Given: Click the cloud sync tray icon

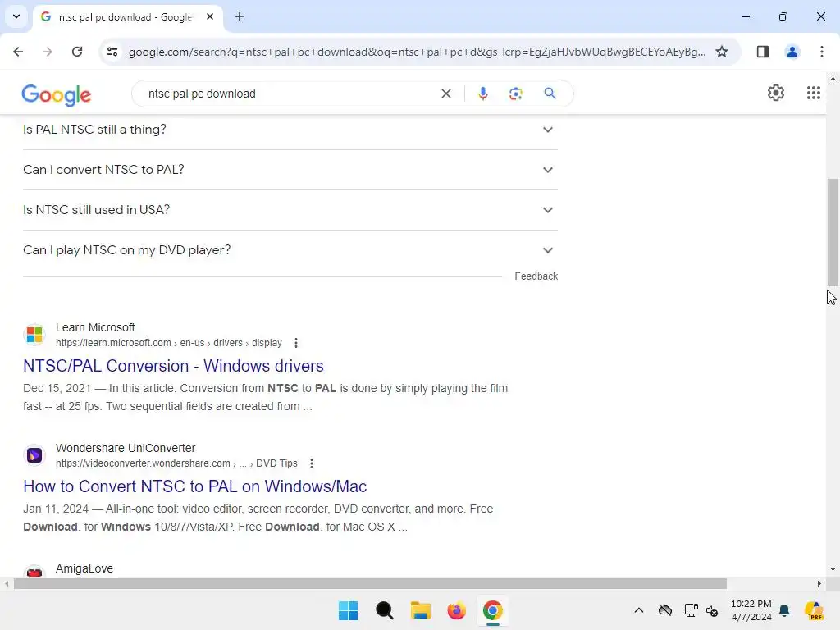Looking at the screenshot, I should tap(664, 610).
